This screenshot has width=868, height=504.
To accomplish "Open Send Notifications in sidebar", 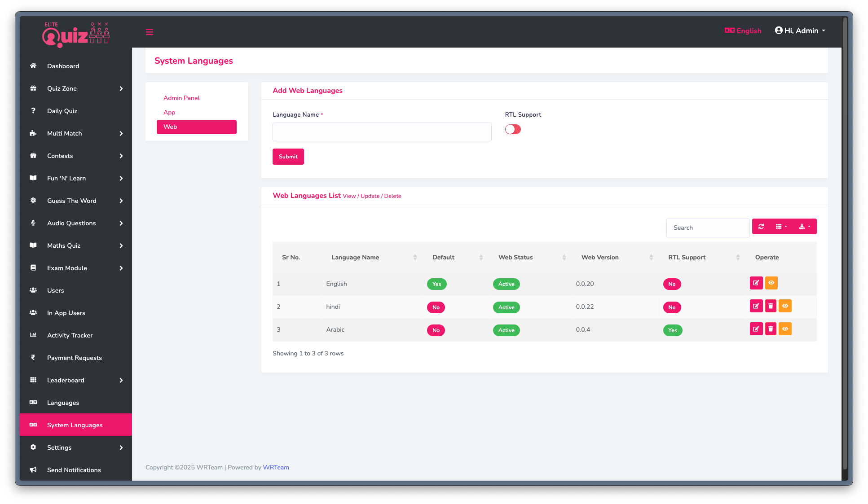I will click(x=74, y=470).
